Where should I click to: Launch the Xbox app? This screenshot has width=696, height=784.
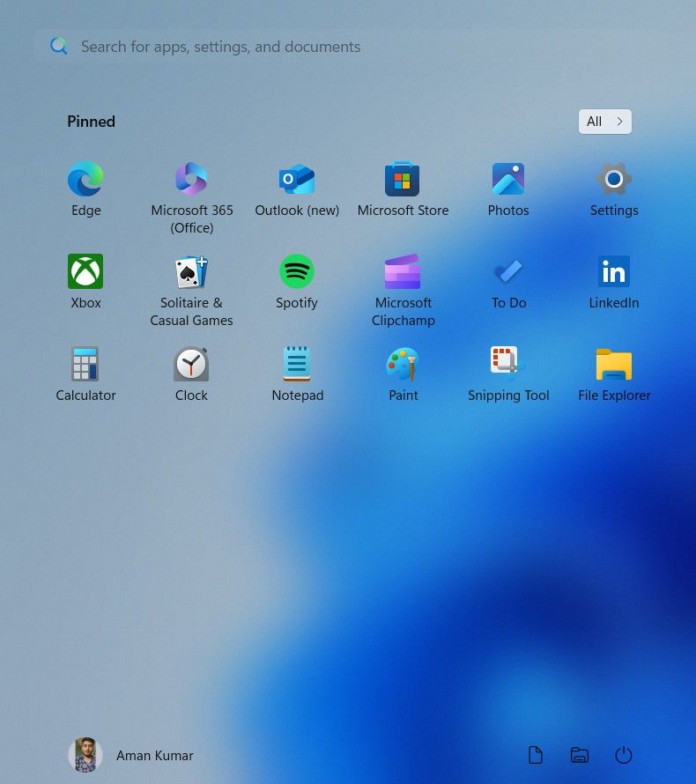pyautogui.click(x=85, y=271)
